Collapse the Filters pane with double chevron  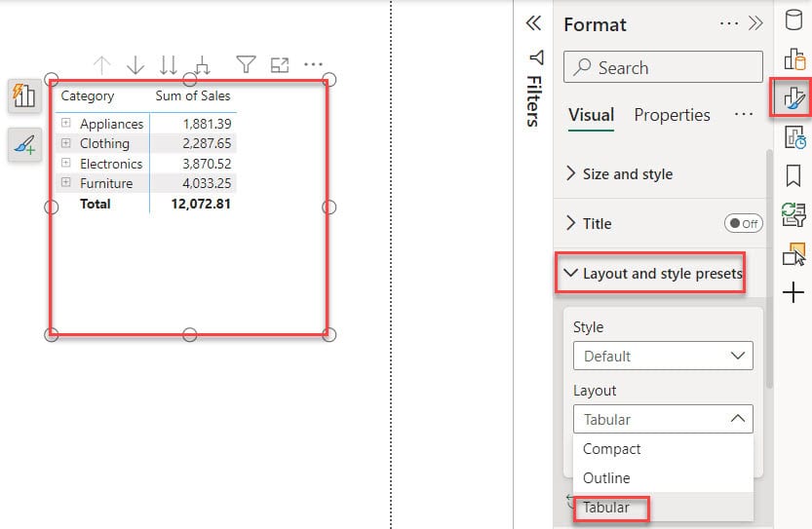[x=533, y=23]
